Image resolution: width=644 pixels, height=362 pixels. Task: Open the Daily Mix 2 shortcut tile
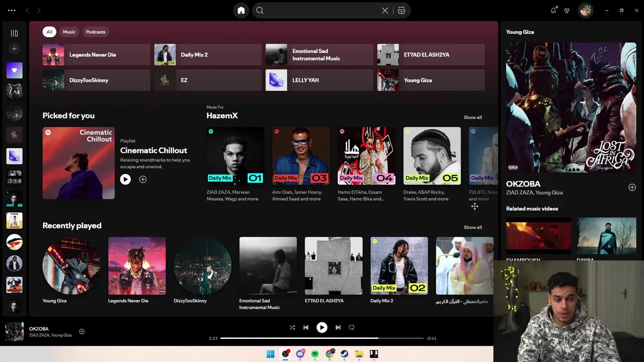[208, 55]
